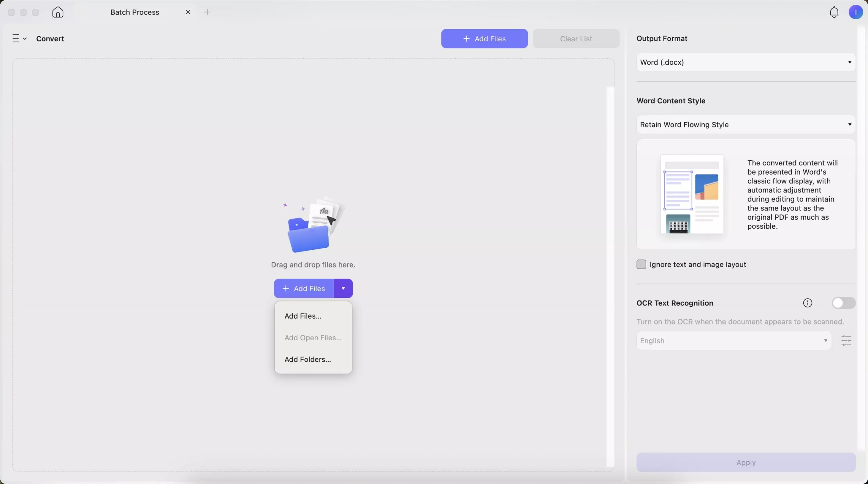Open the English OCR language dropdown

click(x=733, y=341)
